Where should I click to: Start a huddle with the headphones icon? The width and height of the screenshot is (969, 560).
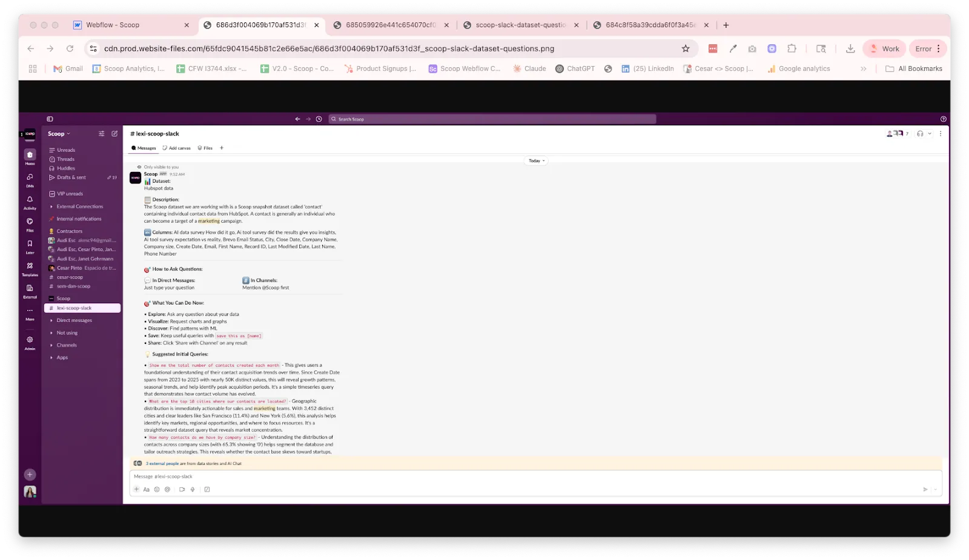[x=921, y=134]
